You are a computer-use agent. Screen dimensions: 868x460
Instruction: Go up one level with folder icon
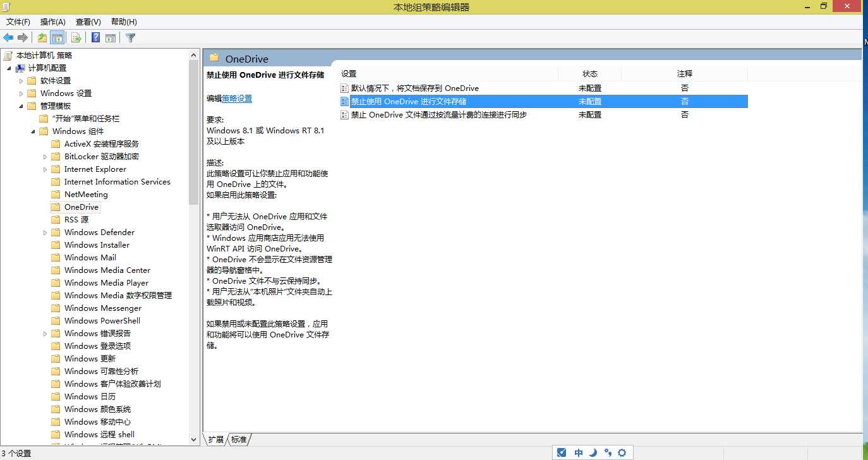coord(42,38)
